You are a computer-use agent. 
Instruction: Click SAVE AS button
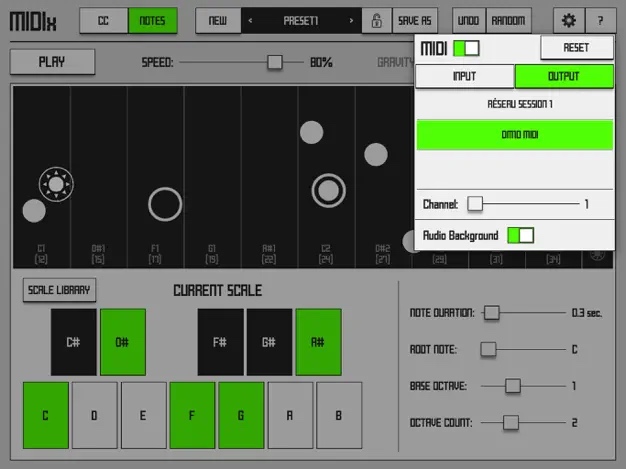click(x=415, y=20)
